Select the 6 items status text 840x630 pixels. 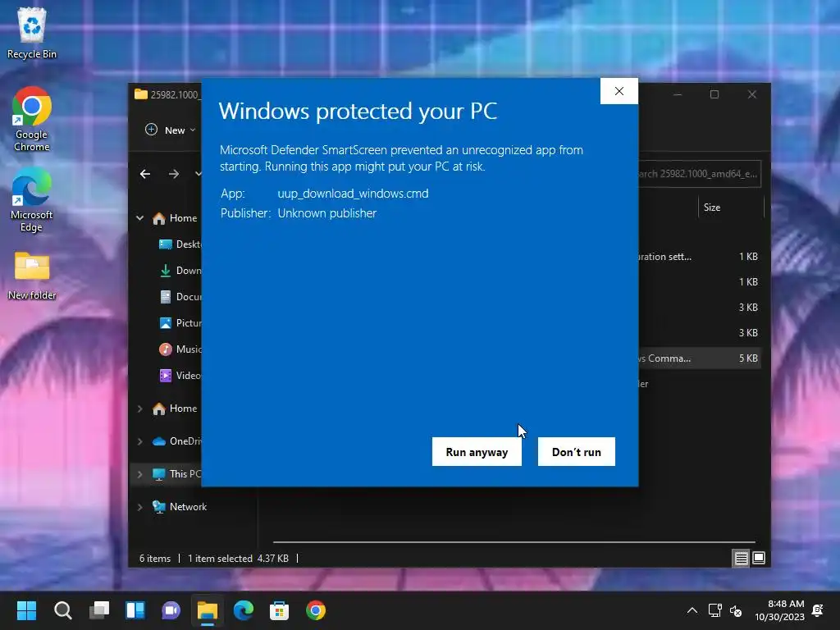[155, 558]
